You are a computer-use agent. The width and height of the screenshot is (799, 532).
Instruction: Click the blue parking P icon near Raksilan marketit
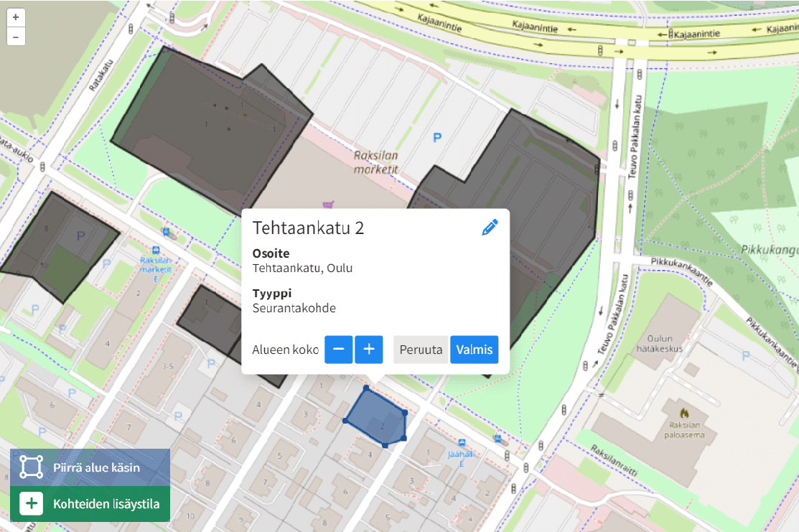pos(437,137)
